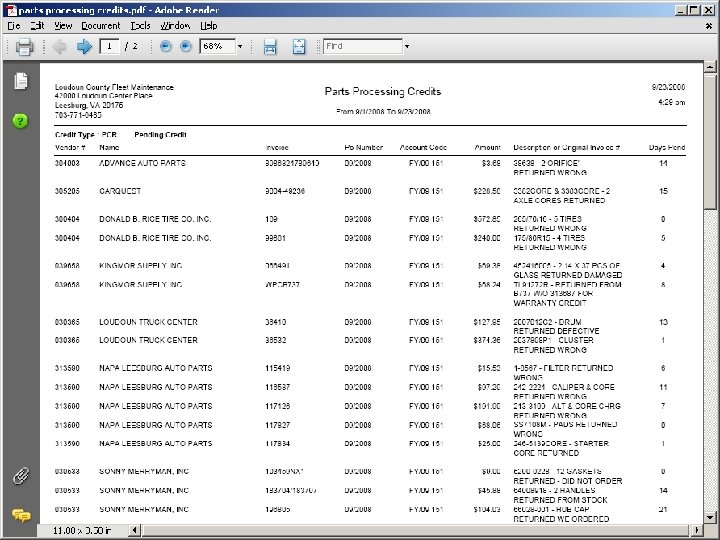This screenshot has height=540, width=720.
Task: Click the vertical scrollbar up arrow
Action: 709,67
